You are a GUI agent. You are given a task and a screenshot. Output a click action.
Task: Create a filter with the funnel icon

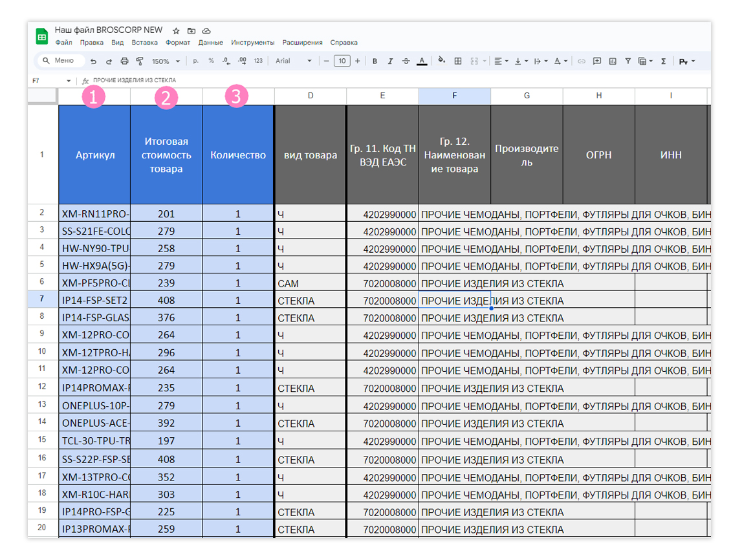[x=627, y=61]
